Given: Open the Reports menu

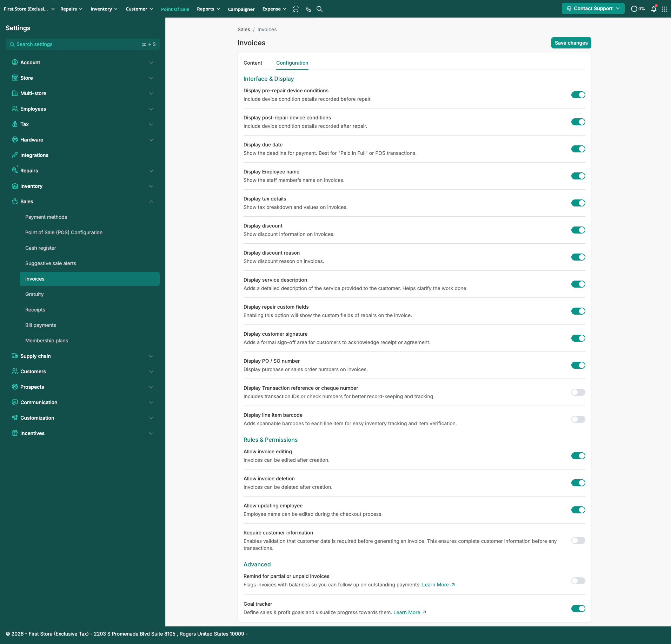Looking at the screenshot, I should pyautogui.click(x=208, y=9).
